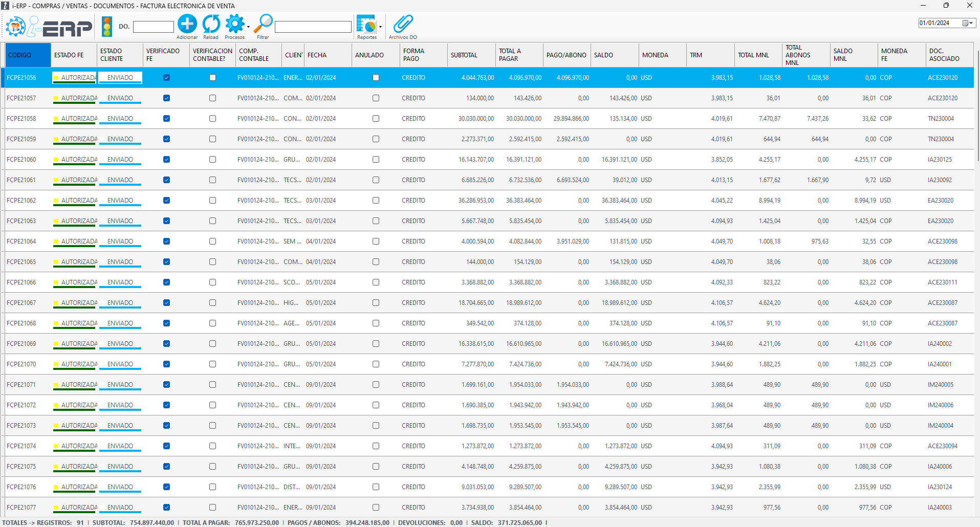Viewport: 980px width, 527px height.
Task: Expand the Procesos dropdown arrow
Action: pyautogui.click(x=249, y=27)
